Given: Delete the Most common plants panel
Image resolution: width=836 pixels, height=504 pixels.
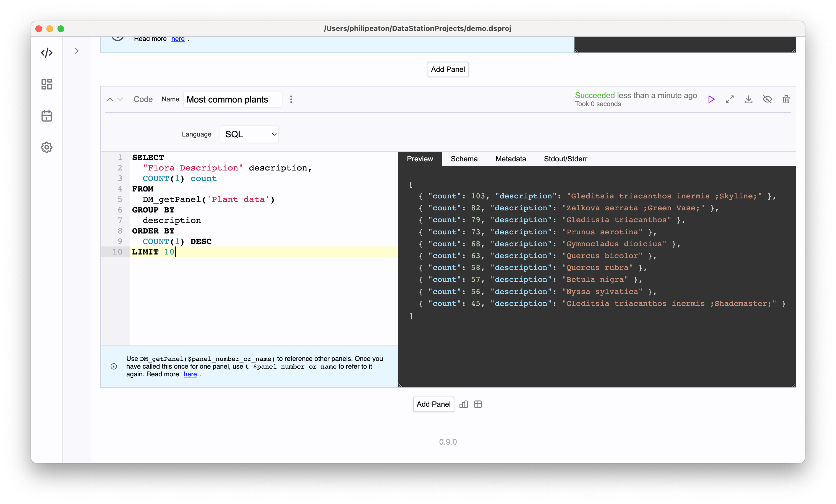Looking at the screenshot, I should point(786,99).
